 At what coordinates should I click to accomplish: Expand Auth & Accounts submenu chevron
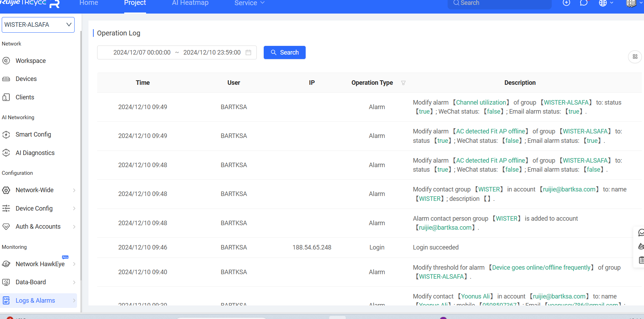tap(74, 227)
